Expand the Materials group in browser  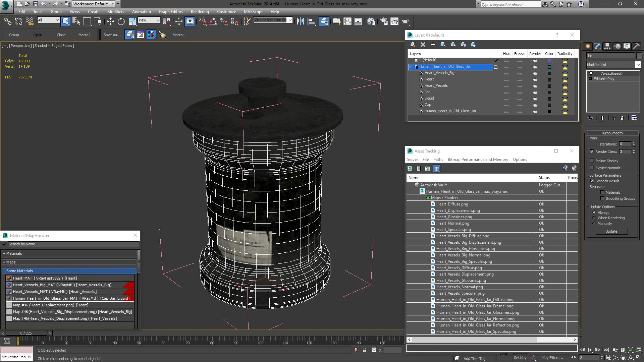(x=69, y=253)
